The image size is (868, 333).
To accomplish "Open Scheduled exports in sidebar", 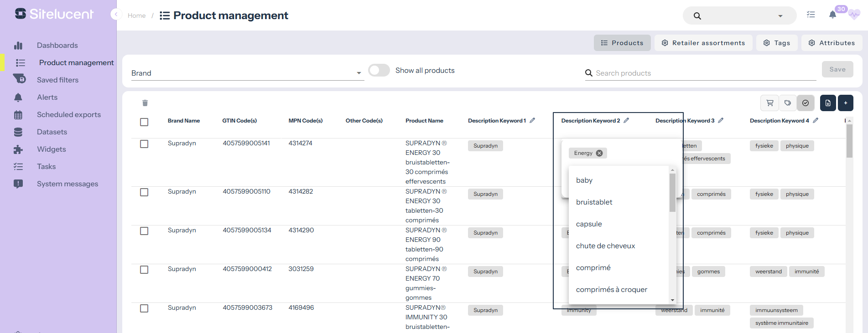I will click(x=68, y=114).
